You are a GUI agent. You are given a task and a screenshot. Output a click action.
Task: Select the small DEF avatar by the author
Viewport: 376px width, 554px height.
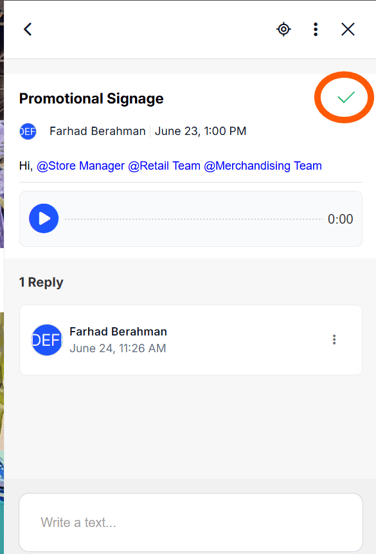point(28,131)
